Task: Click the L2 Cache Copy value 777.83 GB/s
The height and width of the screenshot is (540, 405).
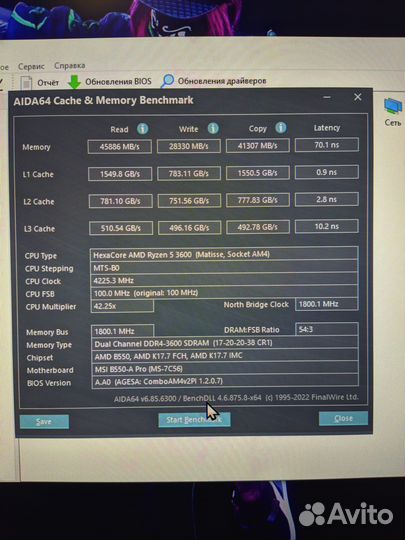Action: (x=258, y=200)
